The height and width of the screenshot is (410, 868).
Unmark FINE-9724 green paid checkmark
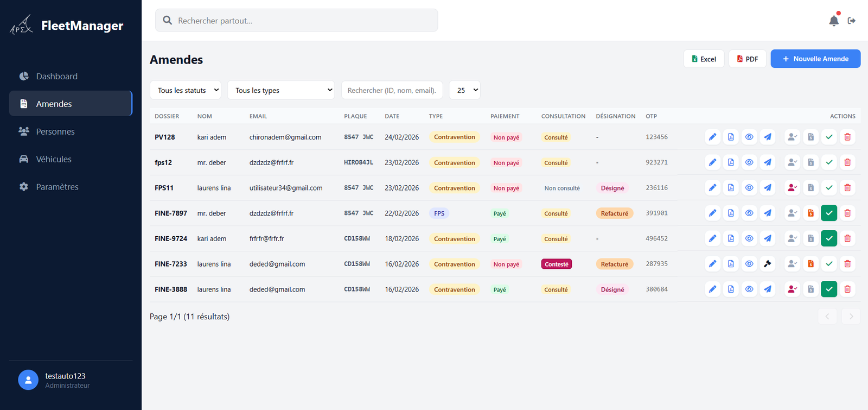tap(829, 238)
